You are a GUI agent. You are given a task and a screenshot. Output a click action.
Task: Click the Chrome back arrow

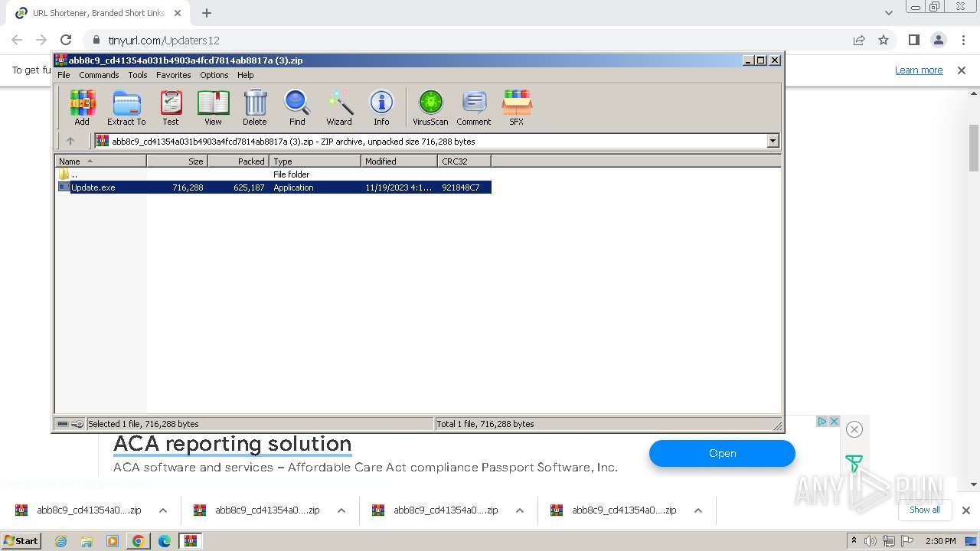(17, 40)
